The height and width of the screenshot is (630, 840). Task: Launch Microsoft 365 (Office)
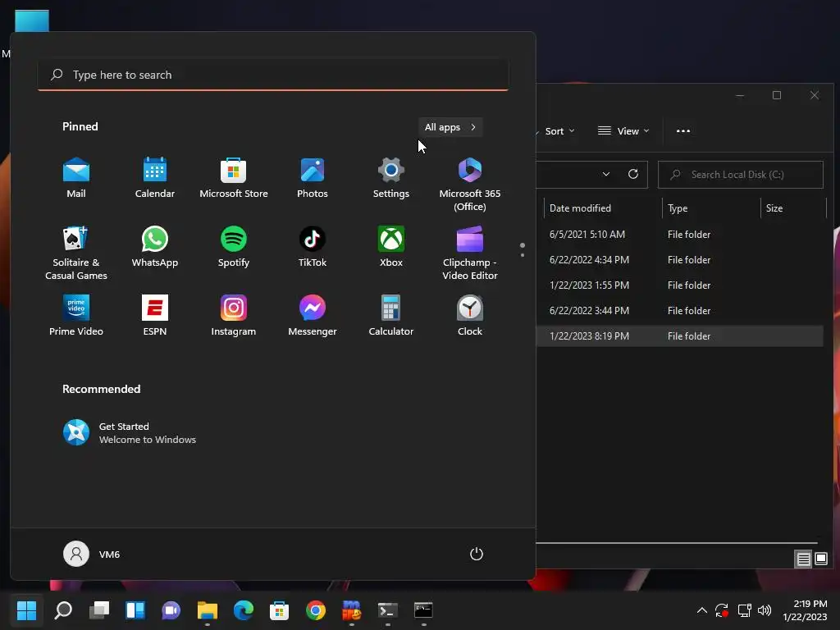(x=470, y=185)
